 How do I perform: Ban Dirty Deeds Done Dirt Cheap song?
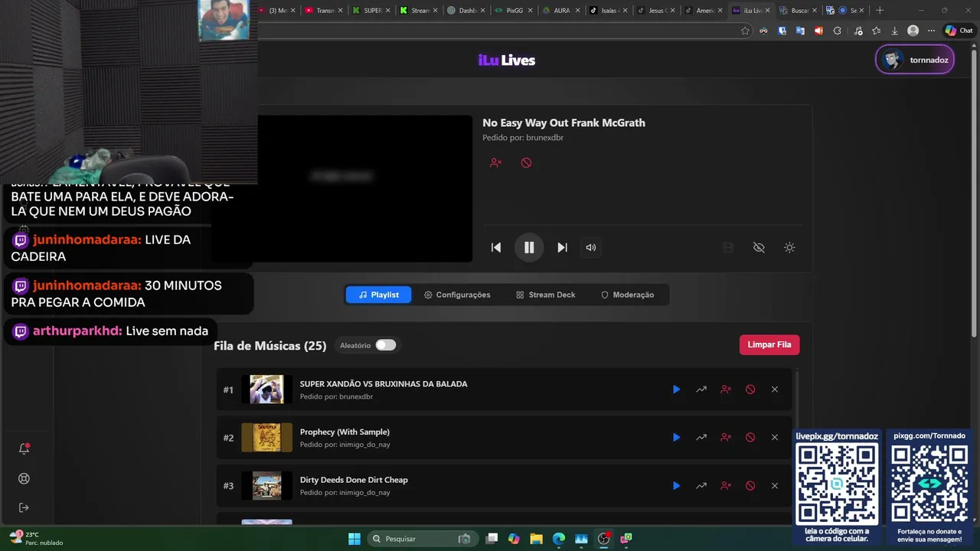click(x=750, y=486)
